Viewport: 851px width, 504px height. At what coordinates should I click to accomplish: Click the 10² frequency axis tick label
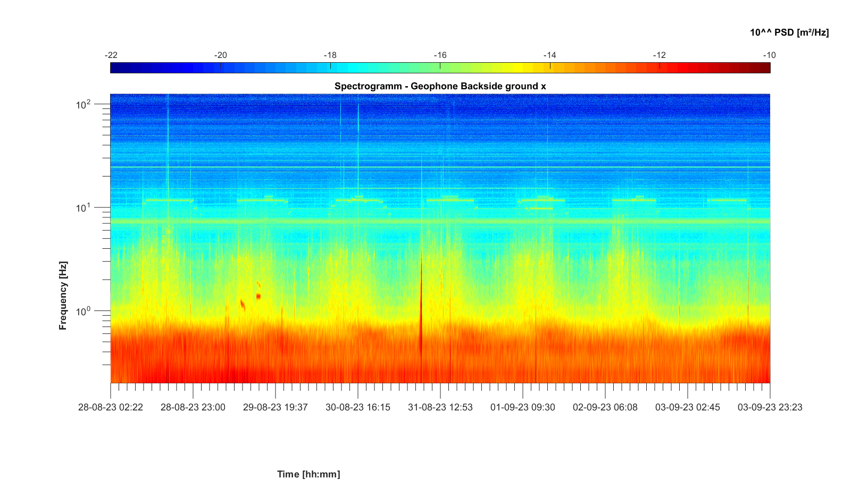coord(84,104)
